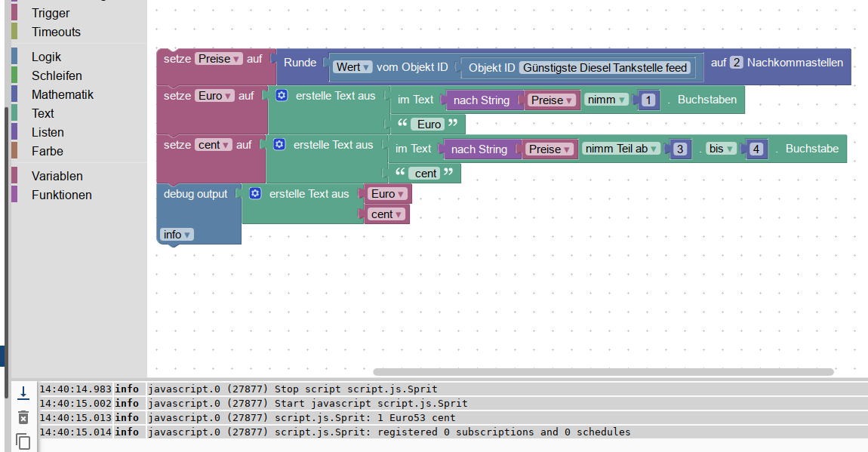Select 'nach String' block in cent row
This screenshot has height=452, width=868.
(x=479, y=149)
